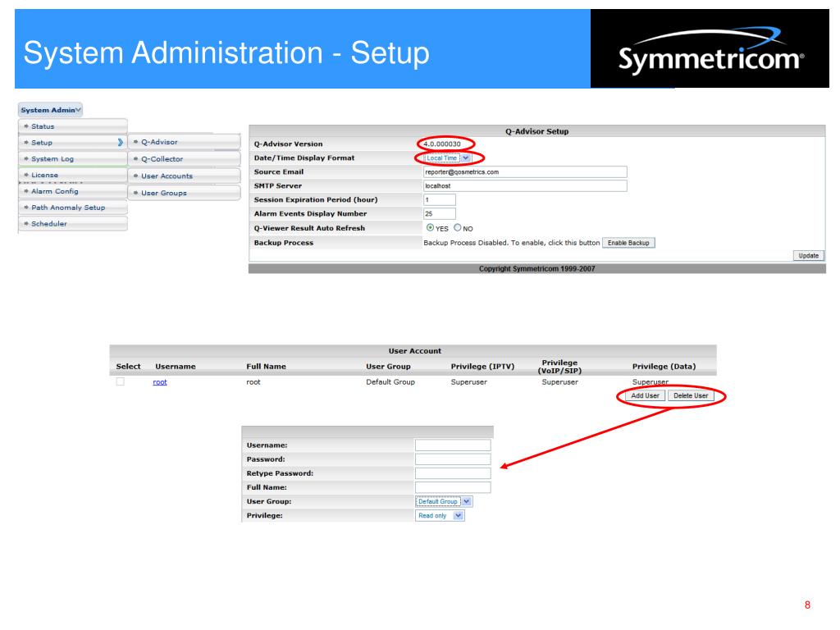Choose Q-Advisor in the Setup submenu

(185, 142)
